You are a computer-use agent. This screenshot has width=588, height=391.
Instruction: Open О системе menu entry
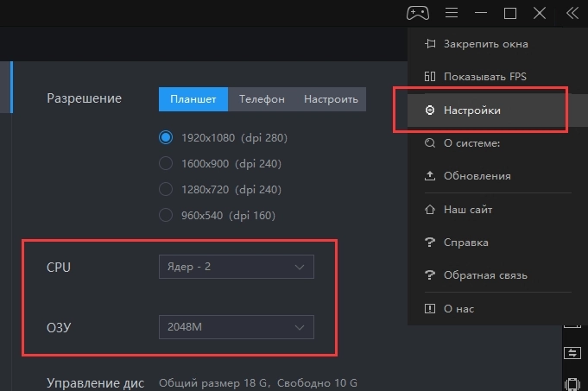(497, 143)
